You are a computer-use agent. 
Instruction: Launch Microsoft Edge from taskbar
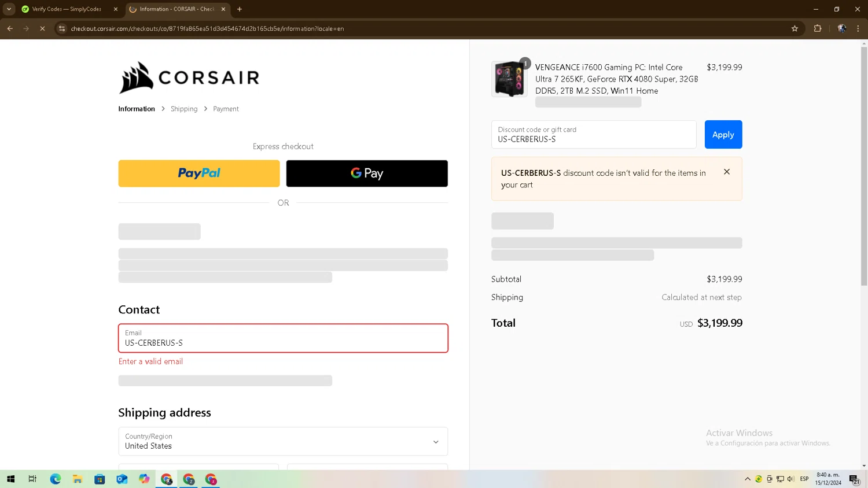click(x=55, y=479)
